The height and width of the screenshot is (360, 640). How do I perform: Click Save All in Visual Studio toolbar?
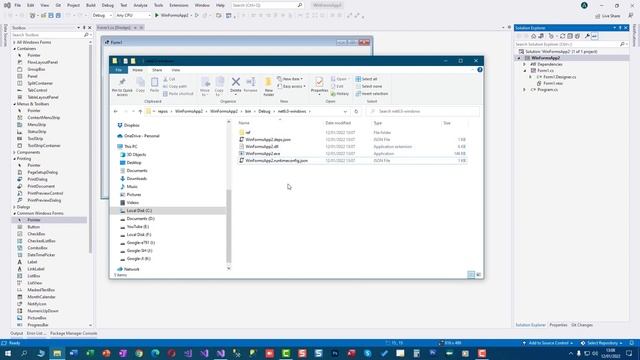pyautogui.click(x=58, y=15)
